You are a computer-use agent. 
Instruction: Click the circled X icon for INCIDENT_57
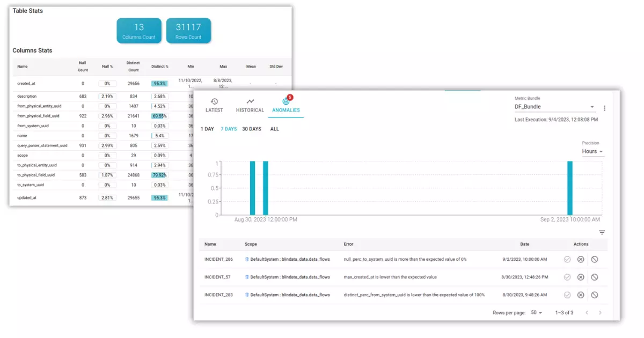point(581,277)
